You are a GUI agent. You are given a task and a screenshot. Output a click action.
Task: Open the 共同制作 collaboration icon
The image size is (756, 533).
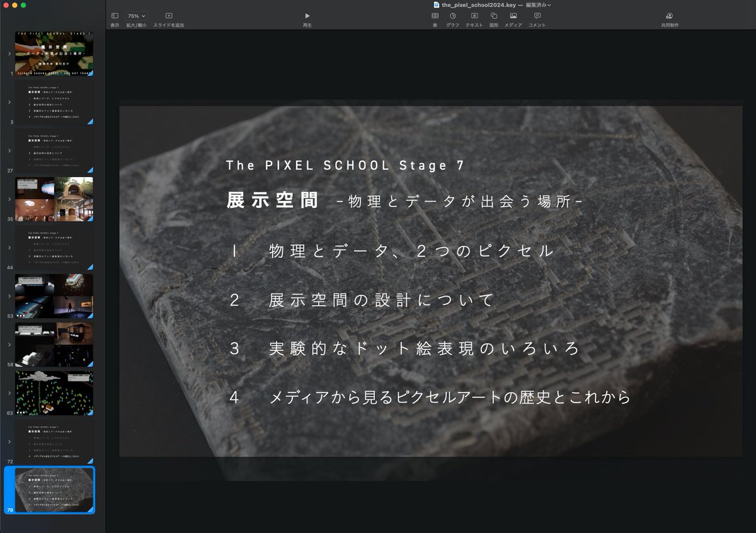[669, 16]
